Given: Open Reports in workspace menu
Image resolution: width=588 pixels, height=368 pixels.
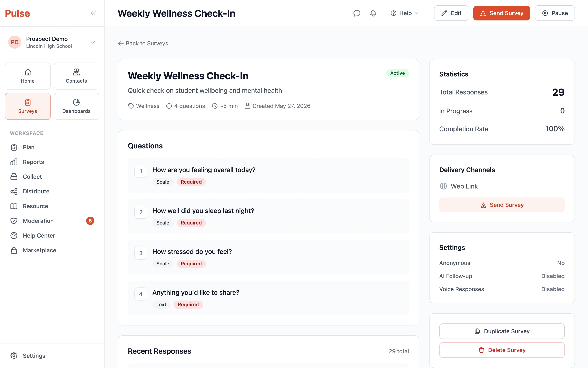Looking at the screenshot, I should (52, 162).
